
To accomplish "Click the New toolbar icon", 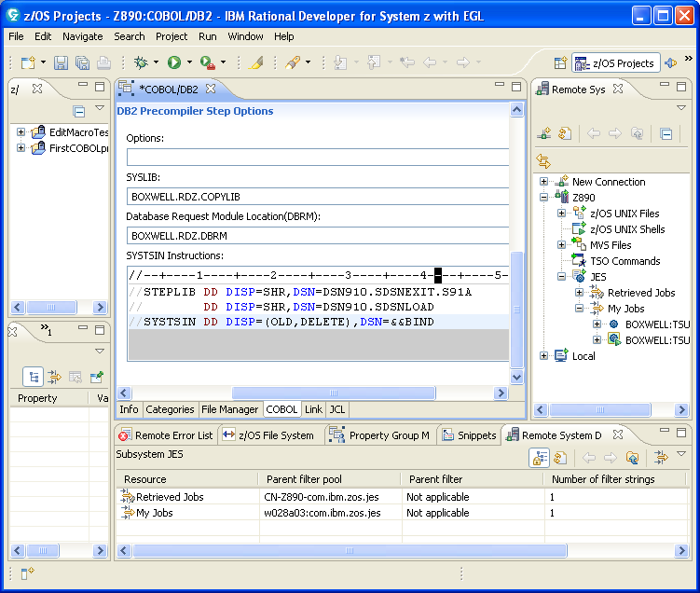I will click(28, 62).
